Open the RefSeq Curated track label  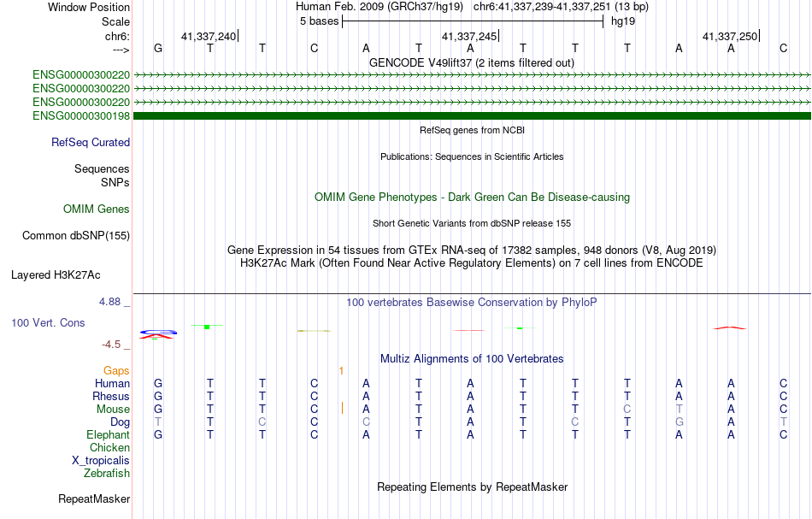pyautogui.click(x=91, y=143)
